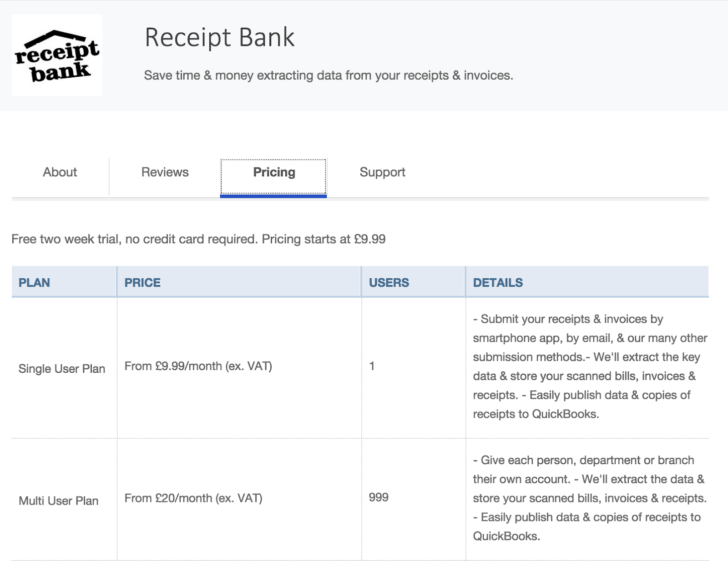Click the Receipt Bank title heading
This screenshot has width=728, height=561.
(220, 37)
